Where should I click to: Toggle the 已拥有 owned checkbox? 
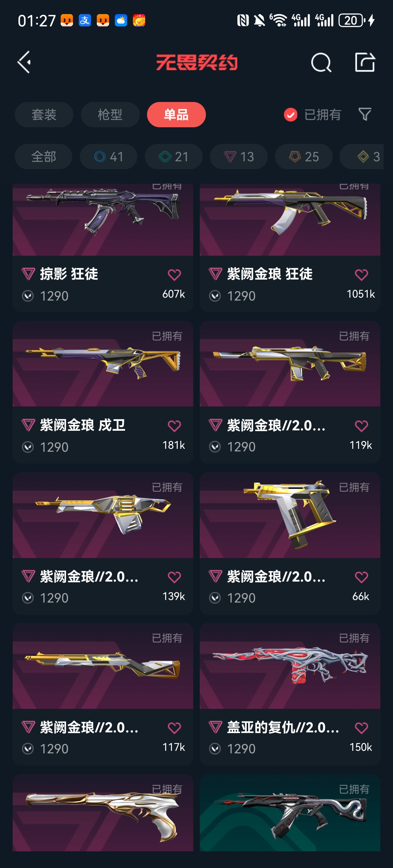click(290, 115)
